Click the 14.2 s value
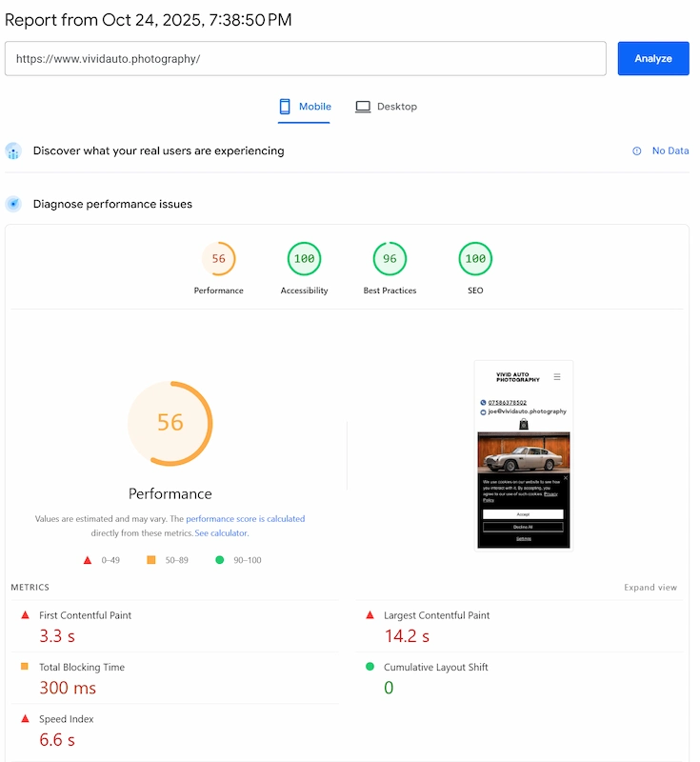This screenshot has height=762, width=700. pyautogui.click(x=407, y=636)
